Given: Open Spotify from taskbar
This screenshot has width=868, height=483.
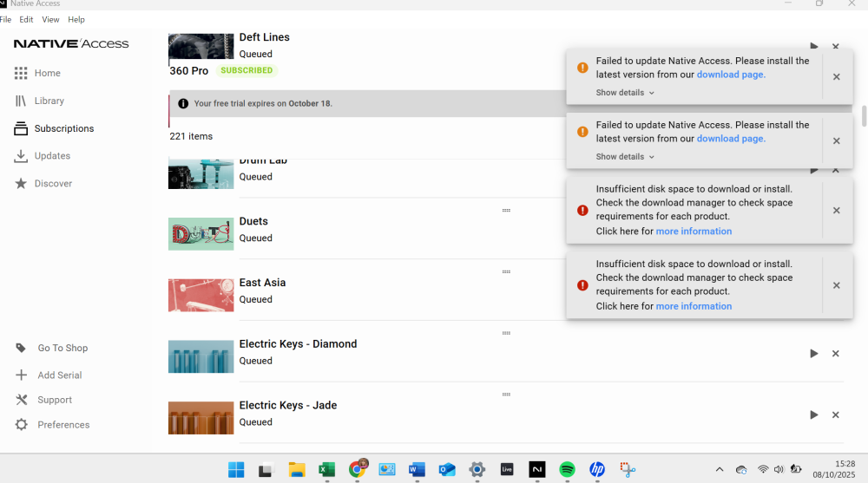Looking at the screenshot, I should coord(567,470).
